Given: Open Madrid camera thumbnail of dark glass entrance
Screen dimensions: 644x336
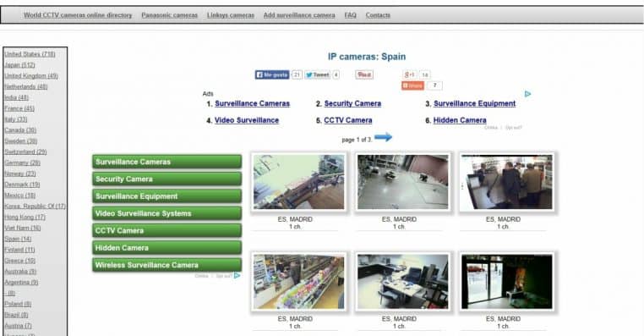Looking at the screenshot, I should (507, 282).
